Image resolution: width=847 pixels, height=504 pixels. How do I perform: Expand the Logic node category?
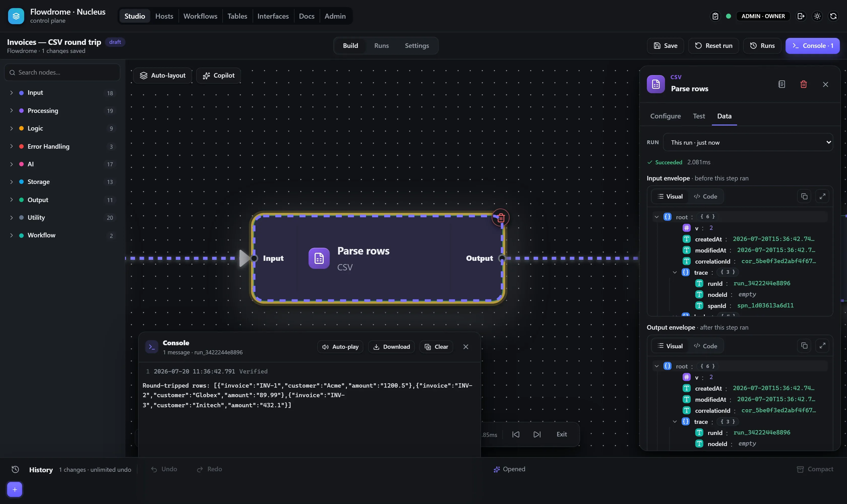tap(62, 128)
